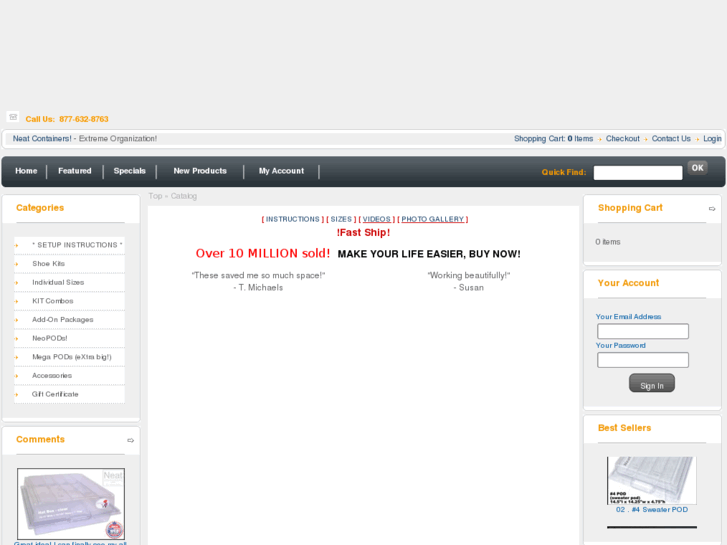Select the Individual Sizes category
727x545 pixels.
[58, 282]
